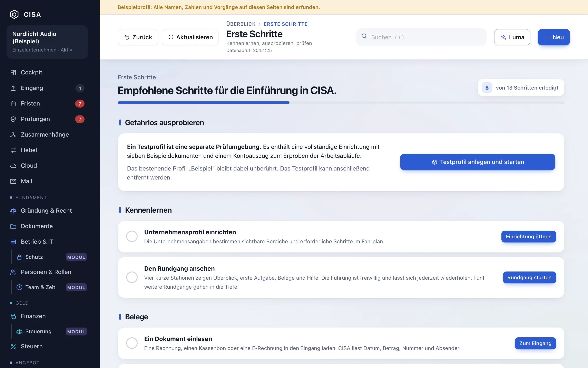Open Betrieb & IT section
This screenshot has height=368, width=588.
click(x=47, y=242)
